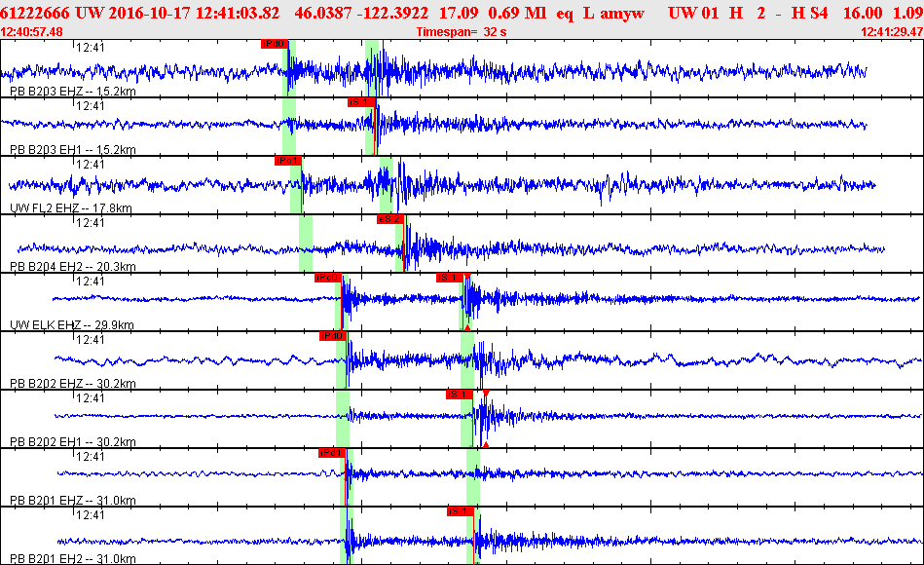The width and height of the screenshot is (924, 565).
Task: Select the iS 1 pick flag on B201 EH2
Action: [460, 510]
